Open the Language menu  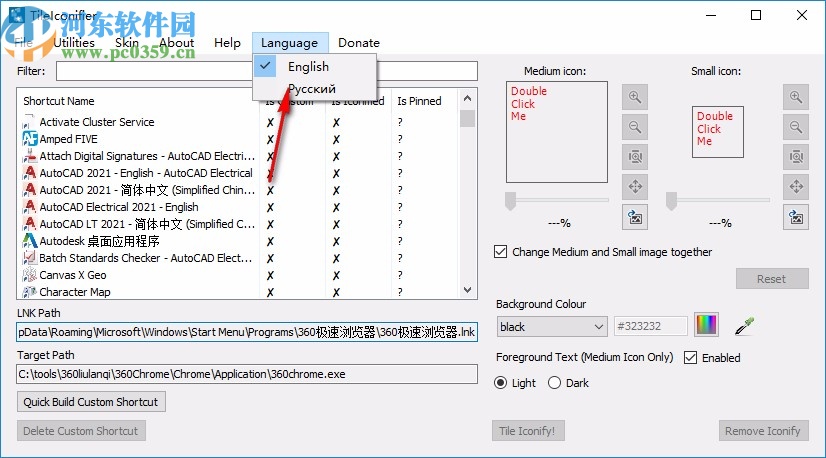(x=290, y=43)
